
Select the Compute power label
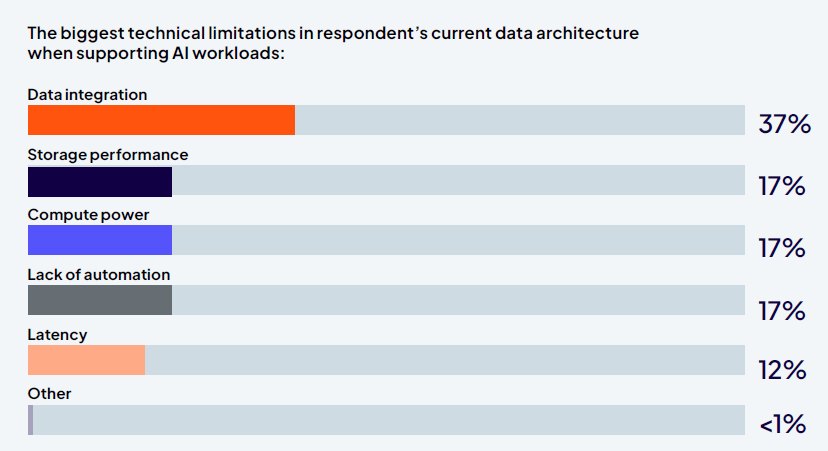[88, 215]
